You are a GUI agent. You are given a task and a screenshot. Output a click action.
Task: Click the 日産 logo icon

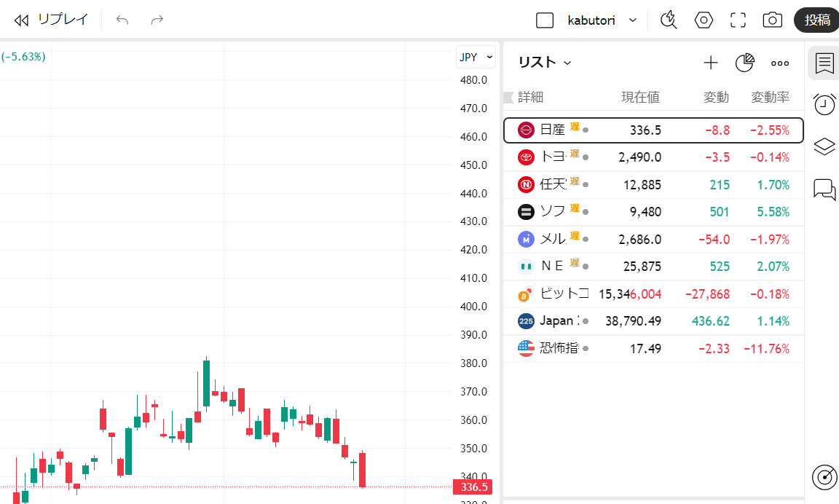pyautogui.click(x=526, y=130)
